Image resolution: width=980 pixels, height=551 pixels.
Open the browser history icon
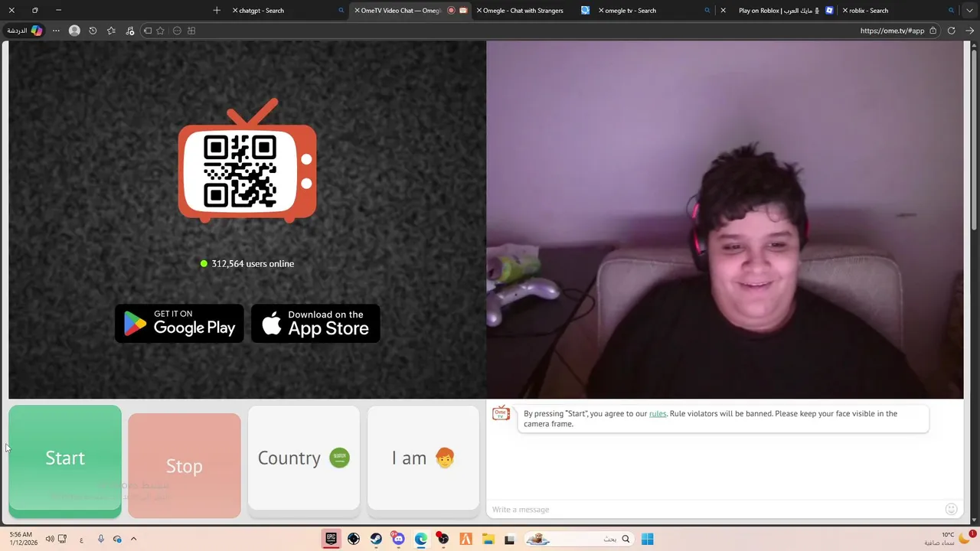93,31
